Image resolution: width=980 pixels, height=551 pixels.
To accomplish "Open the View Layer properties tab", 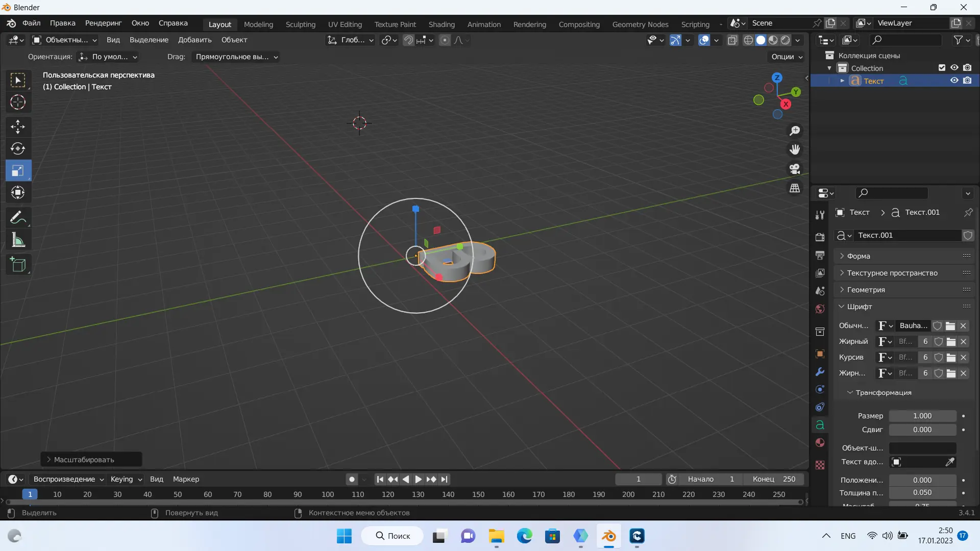I will (x=820, y=273).
